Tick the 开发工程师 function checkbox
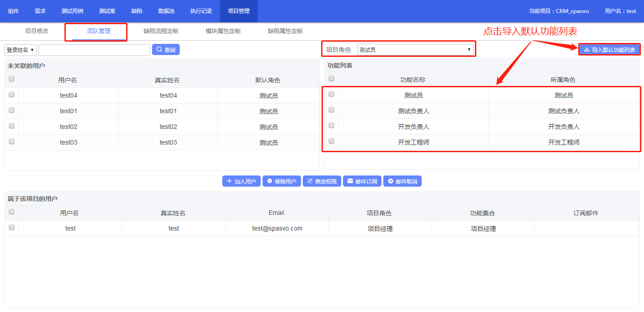644x312 pixels. 331,141
